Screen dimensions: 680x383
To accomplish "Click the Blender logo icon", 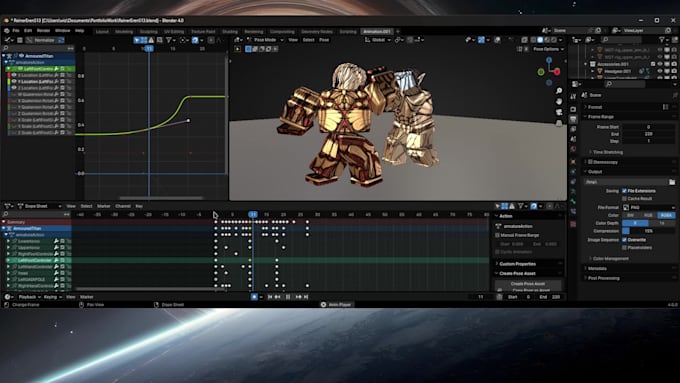I will pos(6,31).
